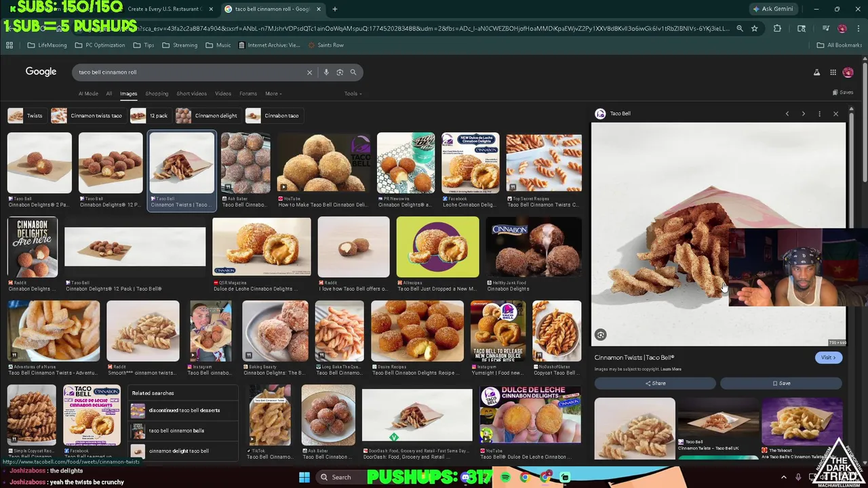Switch to Short videos tab
The height and width of the screenshot is (488, 868).
[x=191, y=94]
